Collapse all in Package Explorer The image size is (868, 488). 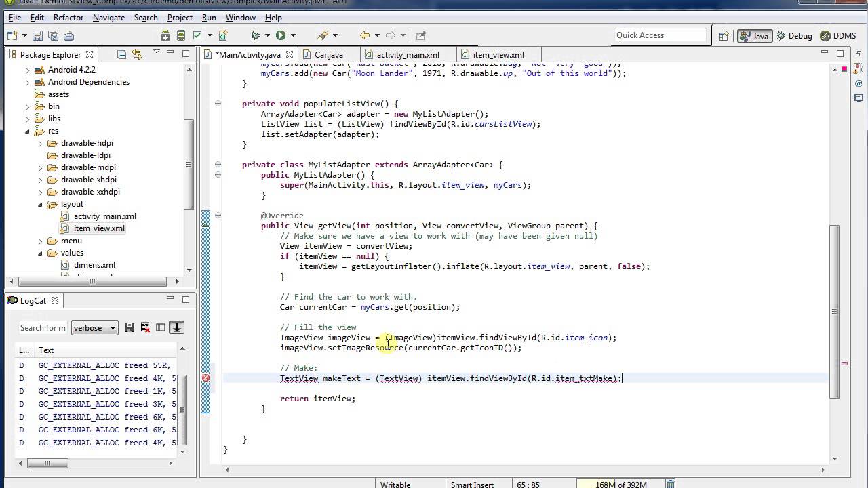121,54
